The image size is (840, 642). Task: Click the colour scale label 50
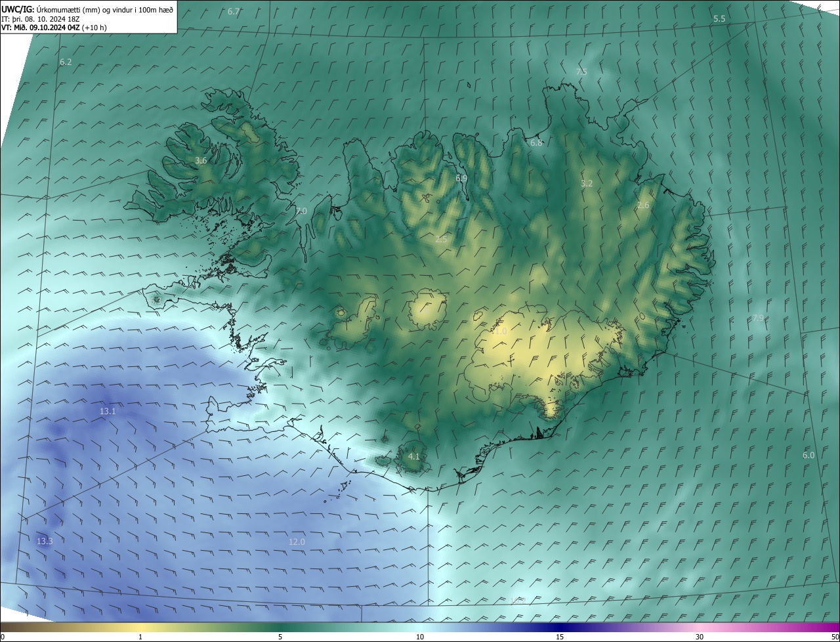(x=835, y=637)
